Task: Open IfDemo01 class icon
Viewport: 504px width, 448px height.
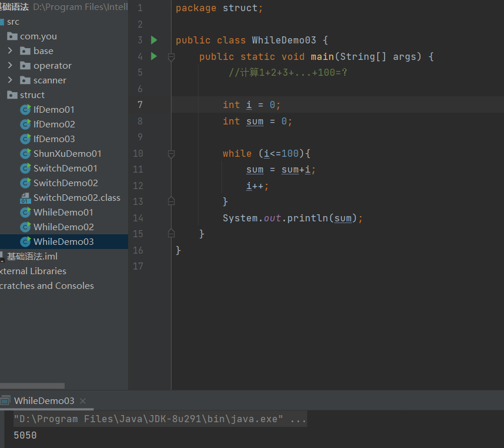Action: pos(25,110)
